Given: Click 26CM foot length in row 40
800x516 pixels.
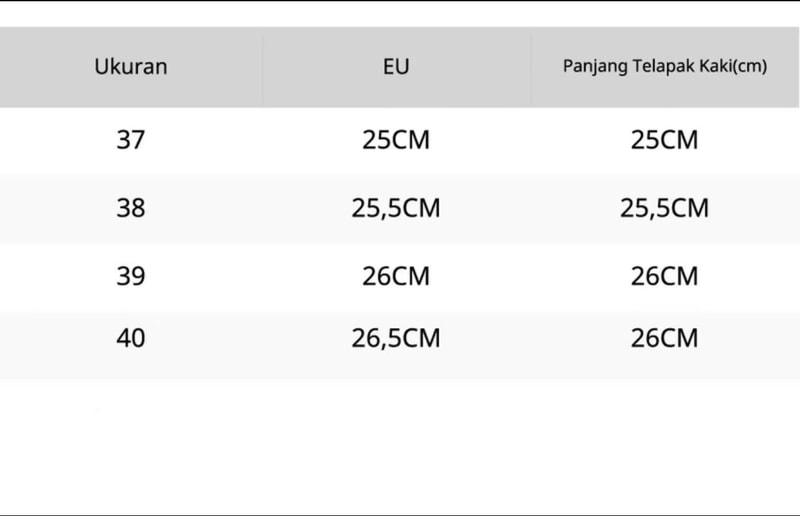Looking at the screenshot, I should pos(664,338).
